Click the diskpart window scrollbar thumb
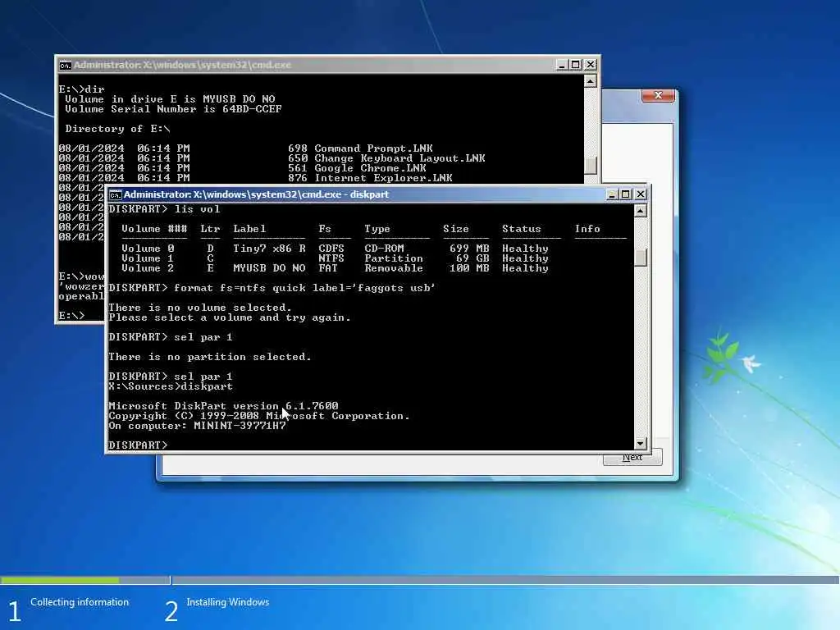This screenshot has width=840, height=630. coord(640,257)
